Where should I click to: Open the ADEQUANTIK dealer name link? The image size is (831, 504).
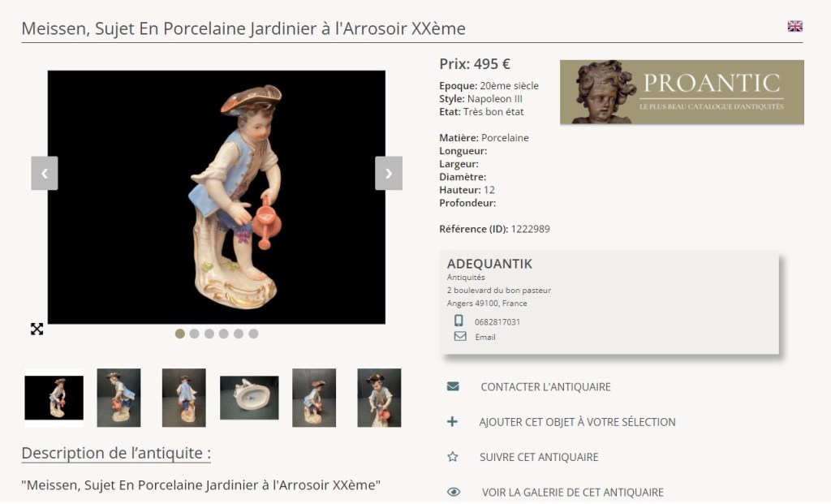click(x=489, y=265)
